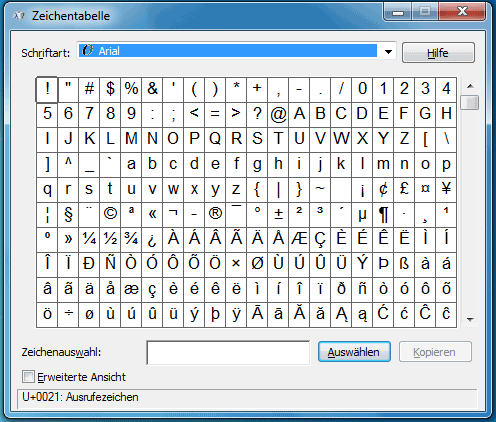Select the Æ ligature capital cell
Viewport: 496px width, 422px height.
(x=299, y=240)
